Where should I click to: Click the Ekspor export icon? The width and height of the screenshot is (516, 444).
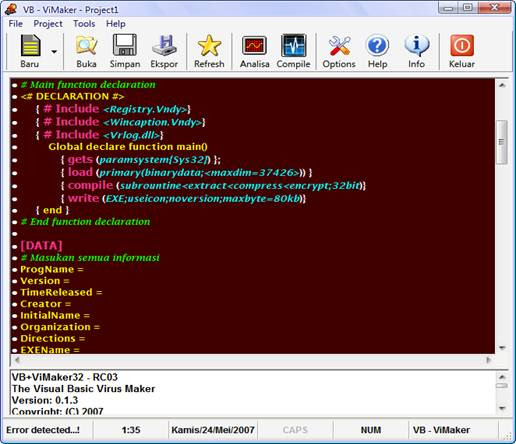(x=164, y=45)
